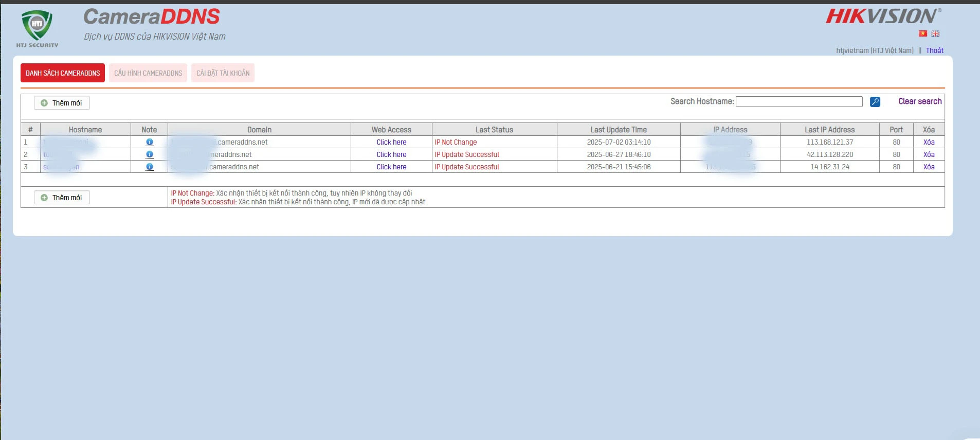The image size is (980, 440).
Task: Go to the Cài Đặt Tài Khoản tab
Action: tap(223, 73)
